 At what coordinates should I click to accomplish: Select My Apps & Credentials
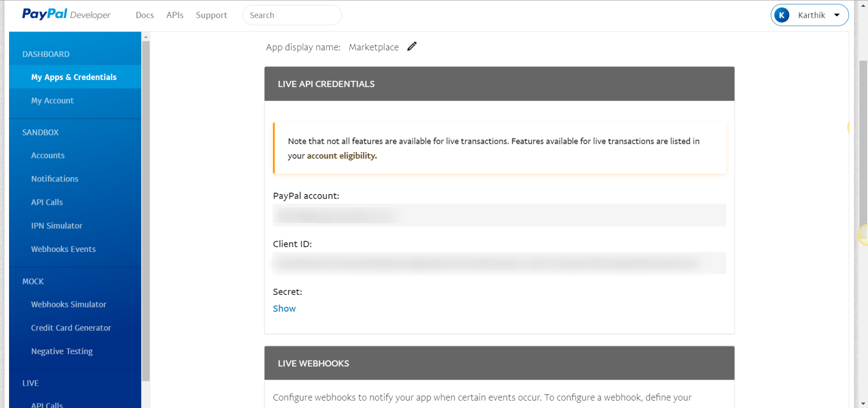click(x=75, y=77)
